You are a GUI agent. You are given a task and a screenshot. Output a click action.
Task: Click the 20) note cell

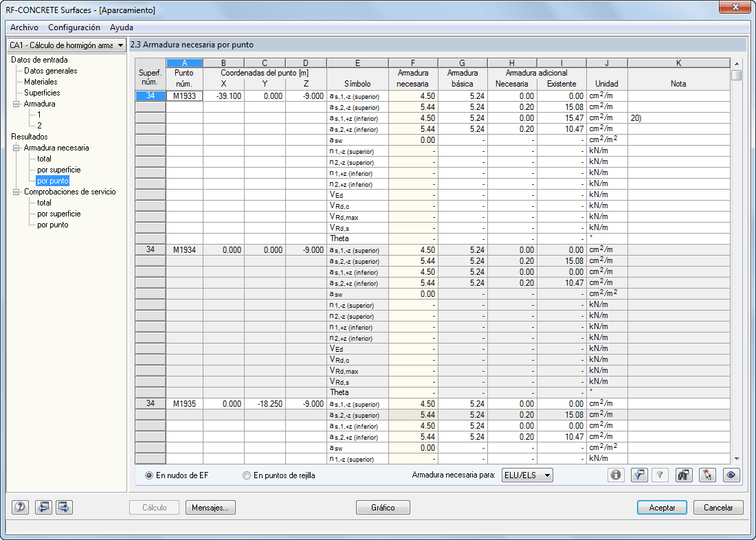click(x=679, y=118)
